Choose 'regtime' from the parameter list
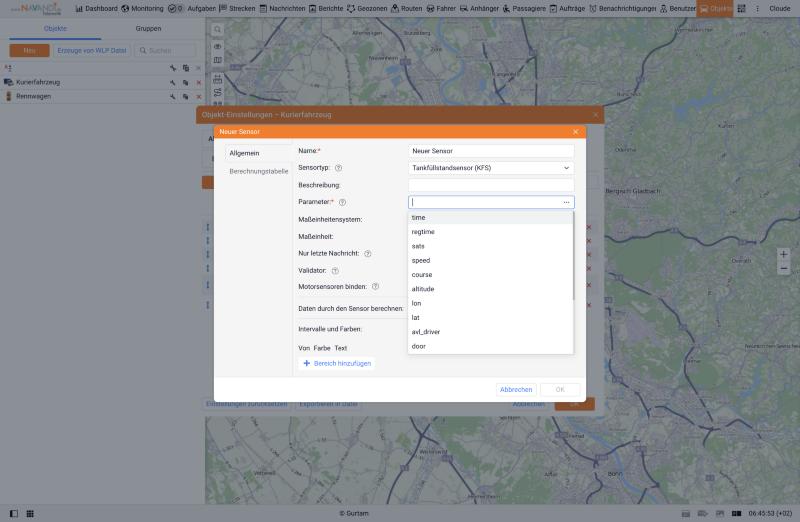 pos(490,232)
